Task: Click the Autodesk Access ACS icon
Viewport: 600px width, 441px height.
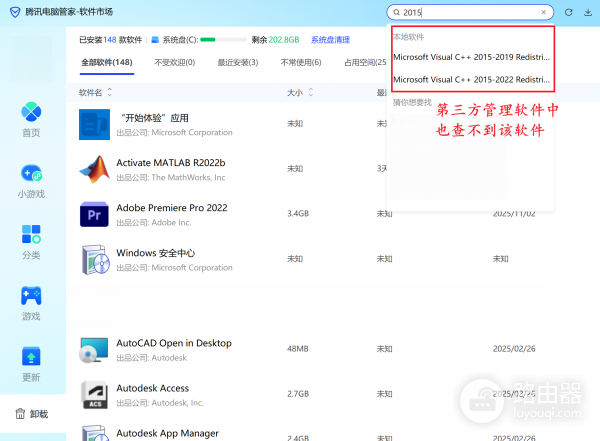Action: (95, 395)
